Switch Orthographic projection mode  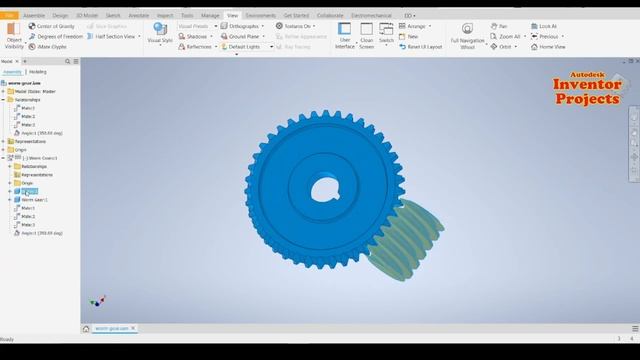(240, 26)
